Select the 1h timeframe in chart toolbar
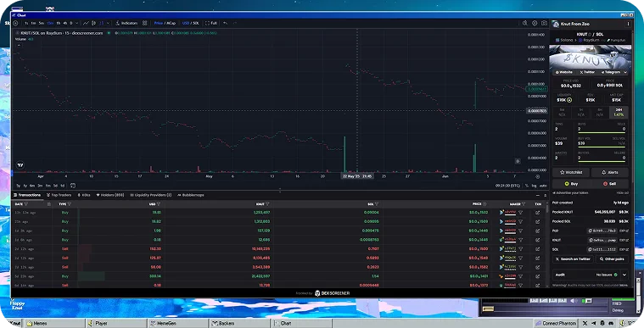Screen dimensions: 644x328 point(59,24)
